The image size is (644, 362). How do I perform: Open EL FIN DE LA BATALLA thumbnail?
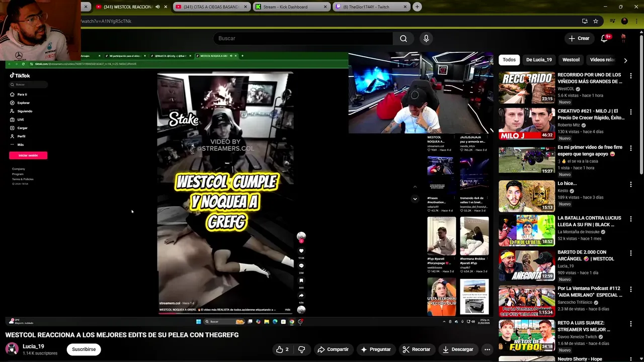[527, 231]
